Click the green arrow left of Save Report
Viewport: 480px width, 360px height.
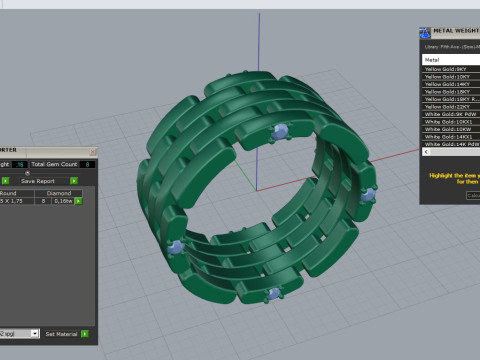[x=5, y=181]
